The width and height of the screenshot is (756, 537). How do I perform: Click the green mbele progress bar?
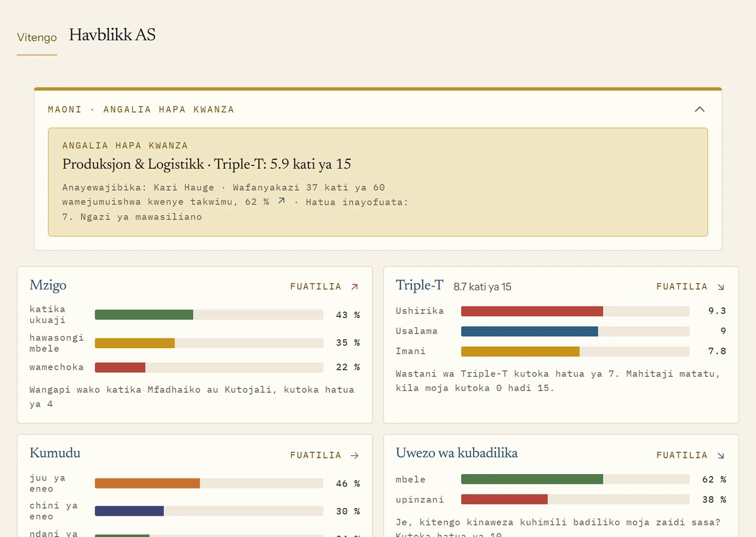tap(532, 480)
